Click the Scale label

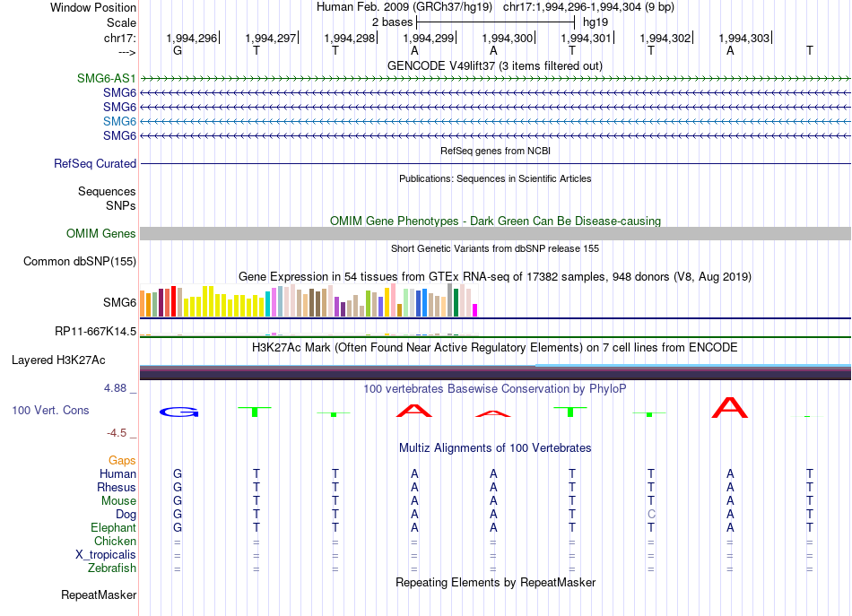tap(122, 22)
